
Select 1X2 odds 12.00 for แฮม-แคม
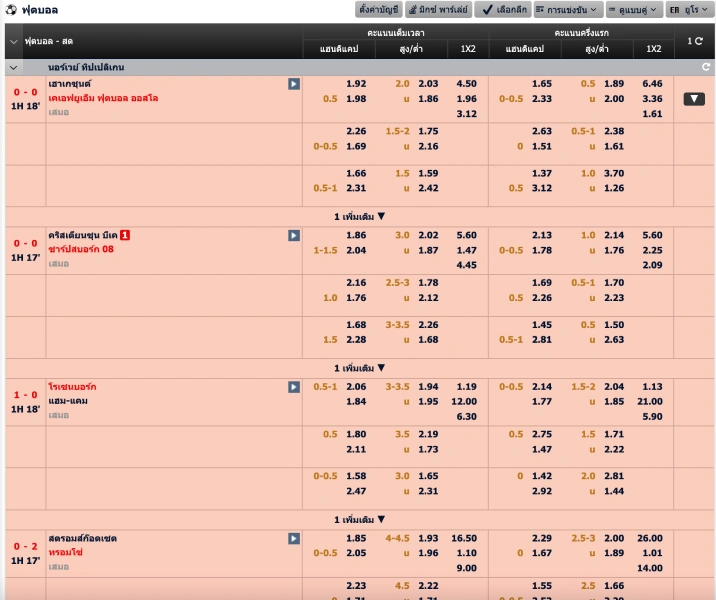coord(466,402)
